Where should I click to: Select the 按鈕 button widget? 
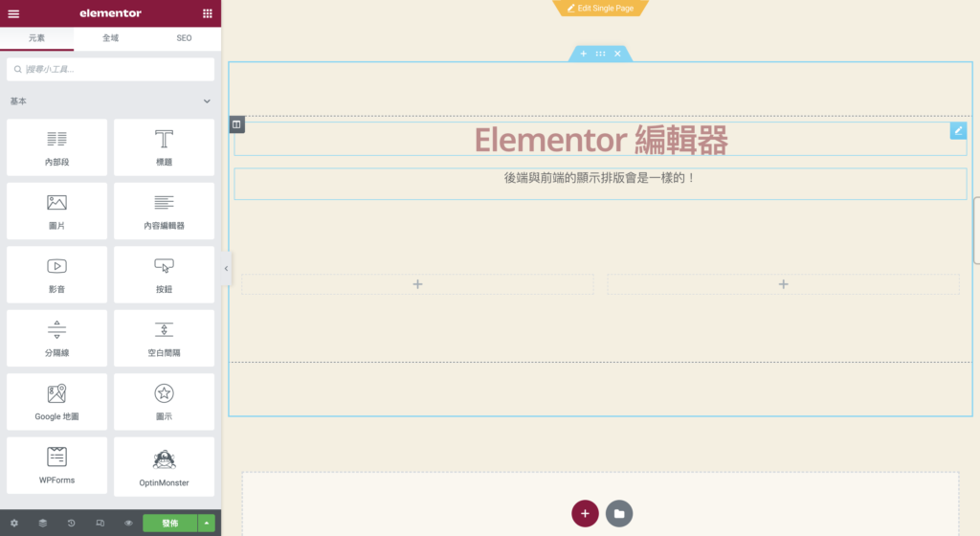pos(164,275)
